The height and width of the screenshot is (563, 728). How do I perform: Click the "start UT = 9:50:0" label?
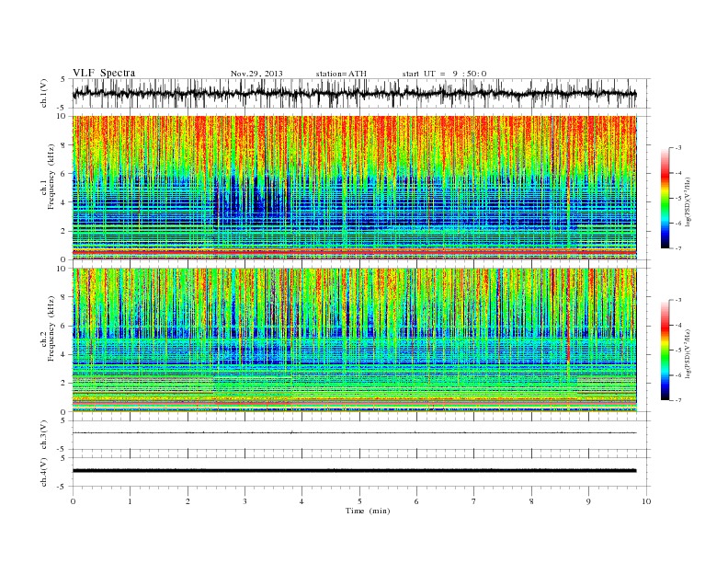444,74
